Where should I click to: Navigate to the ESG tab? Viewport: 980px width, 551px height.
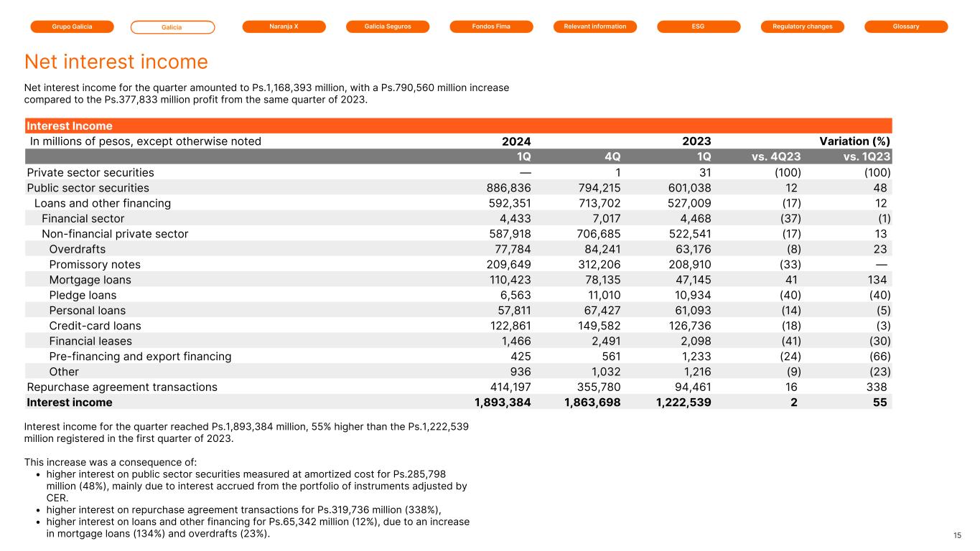[x=699, y=27]
